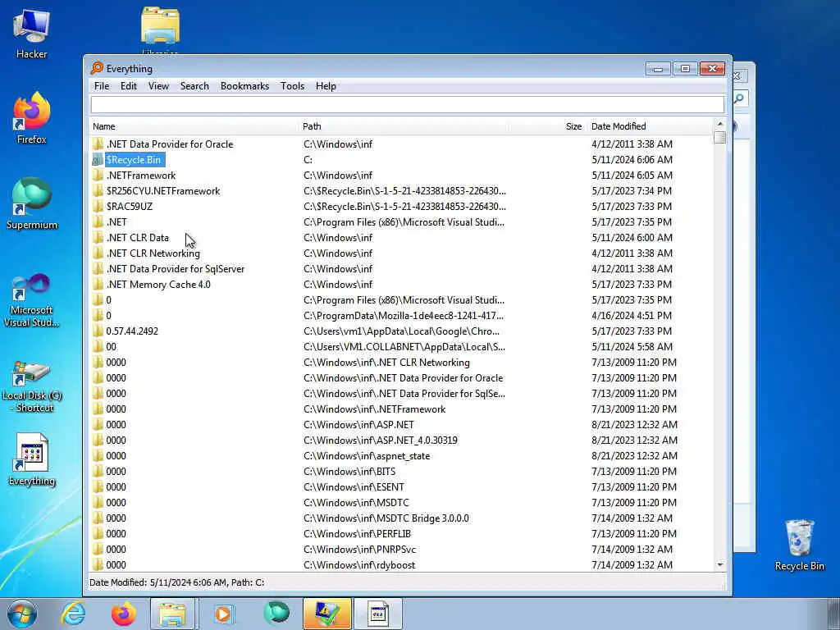Screen dimensions: 840x630
Task: Open the Bookmarks menu
Action: click(x=244, y=86)
